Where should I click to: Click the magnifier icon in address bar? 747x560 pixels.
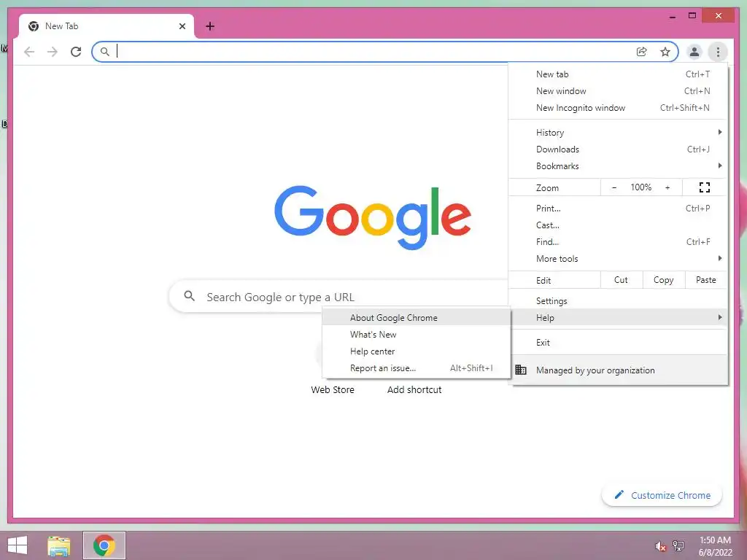[105, 52]
